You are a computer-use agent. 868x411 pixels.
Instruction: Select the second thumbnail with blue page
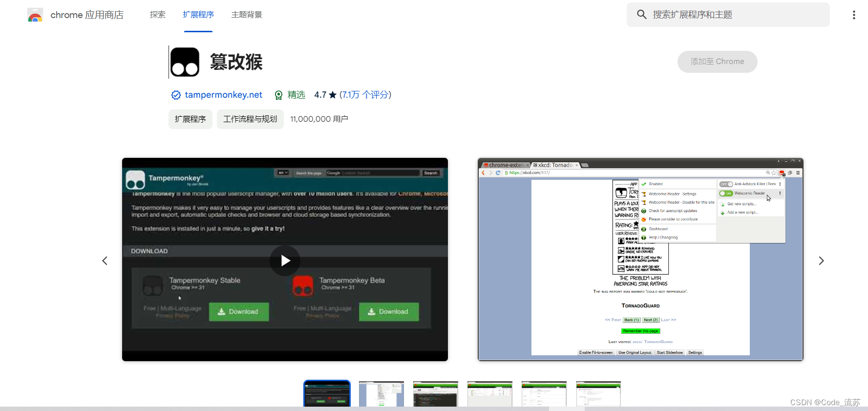pos(381,393)
